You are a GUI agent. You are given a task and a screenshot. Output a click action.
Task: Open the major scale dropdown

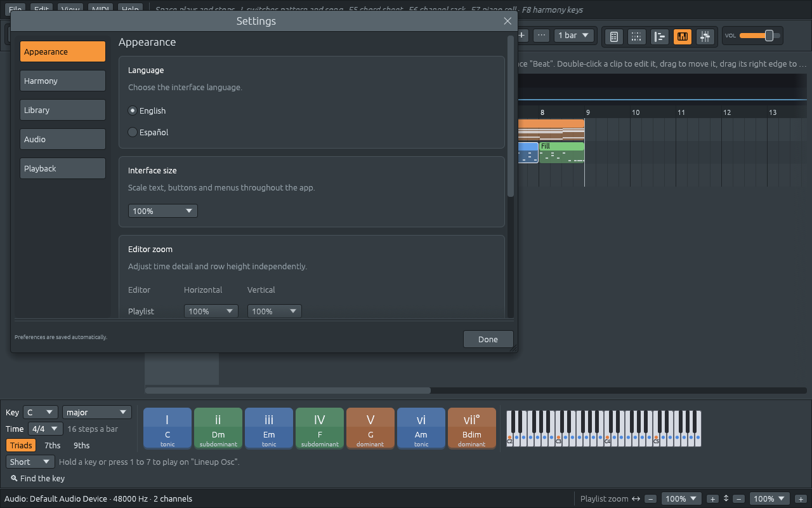(x=97, y=412)
